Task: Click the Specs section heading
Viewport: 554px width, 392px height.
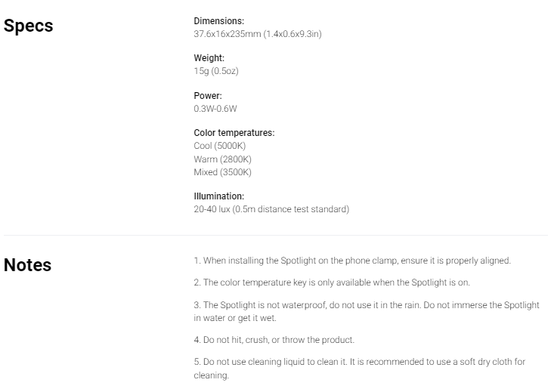Action: pyautogui.click(x=28, y=26)
